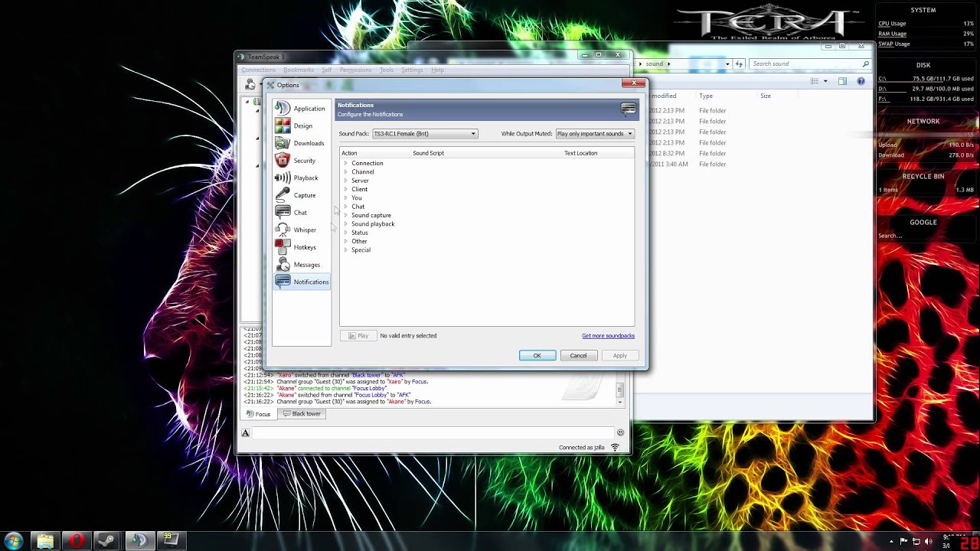Click the TeamSpeak connect toolbar icon
Viewport: 980px width, 551px height.
250,84
